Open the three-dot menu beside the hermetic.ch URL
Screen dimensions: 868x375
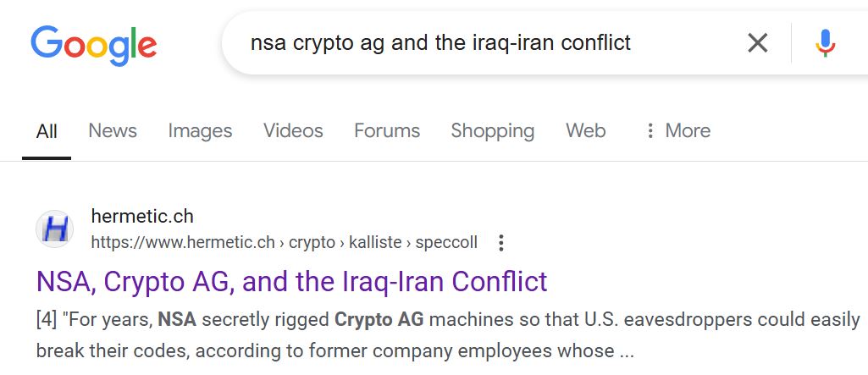pos(501,242)
